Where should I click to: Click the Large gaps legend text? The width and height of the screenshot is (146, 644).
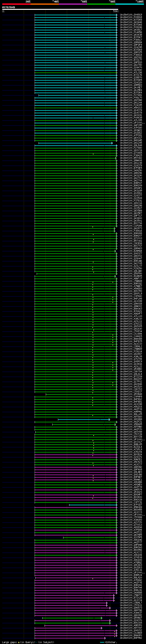28,642
